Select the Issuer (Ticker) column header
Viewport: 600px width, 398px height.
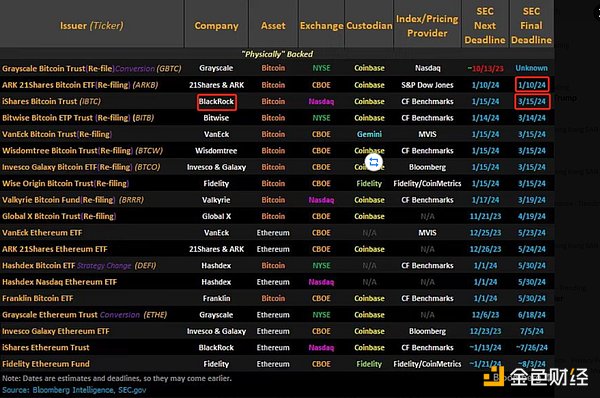pyautogui.click(x=92, y=26)
